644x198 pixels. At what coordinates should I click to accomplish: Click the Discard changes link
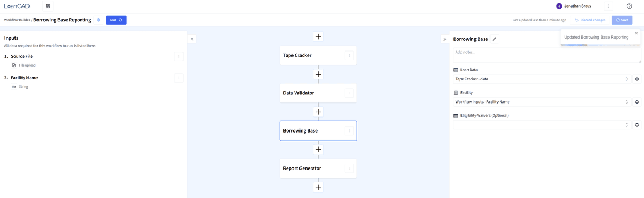pos(590,20)
